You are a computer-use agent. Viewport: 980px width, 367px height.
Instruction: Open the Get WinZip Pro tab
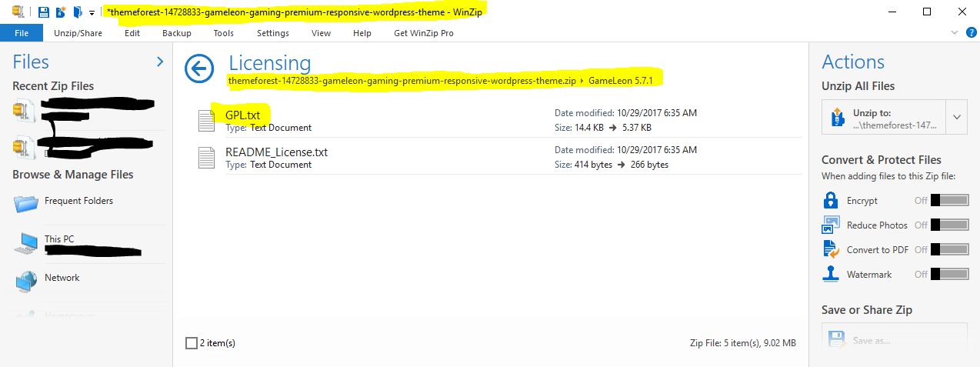tap(424, 33)
